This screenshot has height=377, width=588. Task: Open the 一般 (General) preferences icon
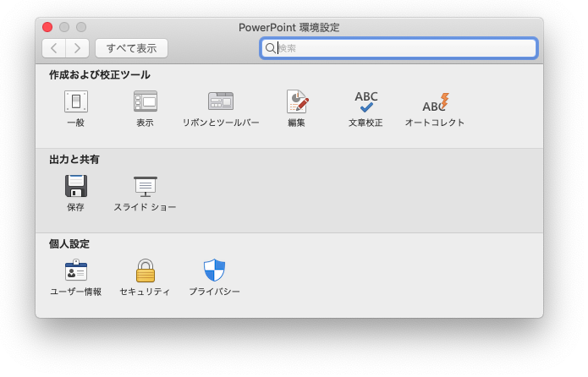click(76, 101)
